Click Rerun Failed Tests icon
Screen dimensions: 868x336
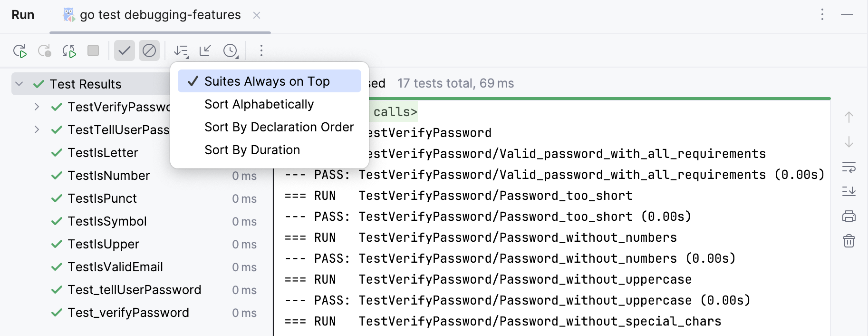[45, 51]
